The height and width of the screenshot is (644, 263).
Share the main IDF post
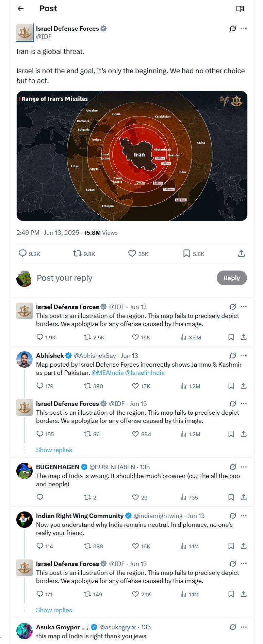pos(241,253)
